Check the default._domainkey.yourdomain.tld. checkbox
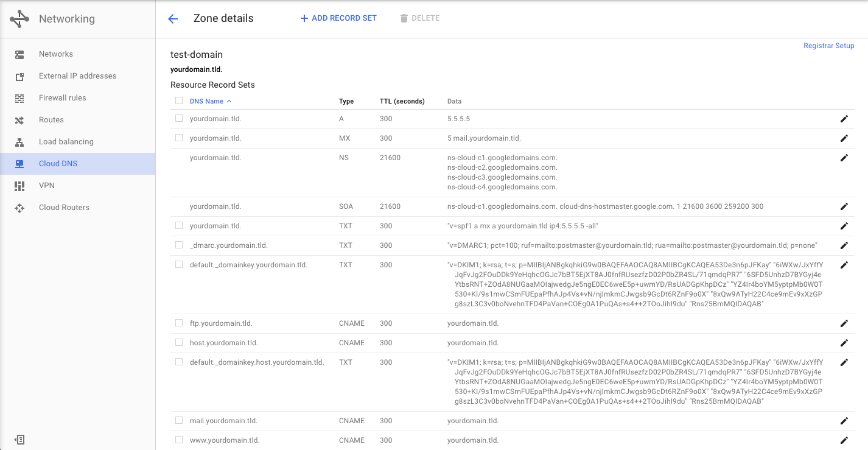 pyautogui.click(x=179, y=264)
